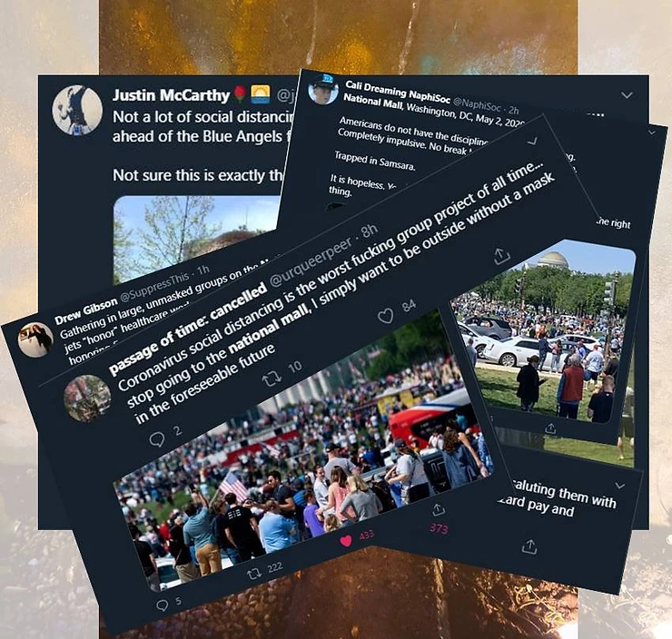Viewport: 672px width, 639px height.
Task: Click the retweet icon showing 222
Action: coord(254,574)
